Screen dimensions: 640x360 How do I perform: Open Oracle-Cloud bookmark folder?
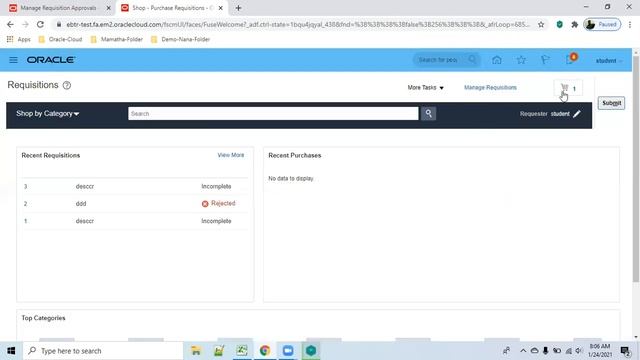(x=60, y=40)
